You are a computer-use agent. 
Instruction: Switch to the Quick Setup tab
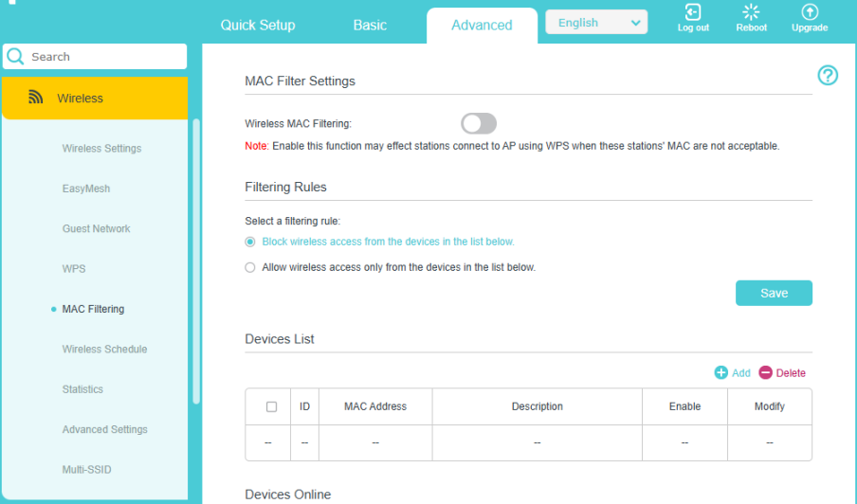[x=258, y=26]
